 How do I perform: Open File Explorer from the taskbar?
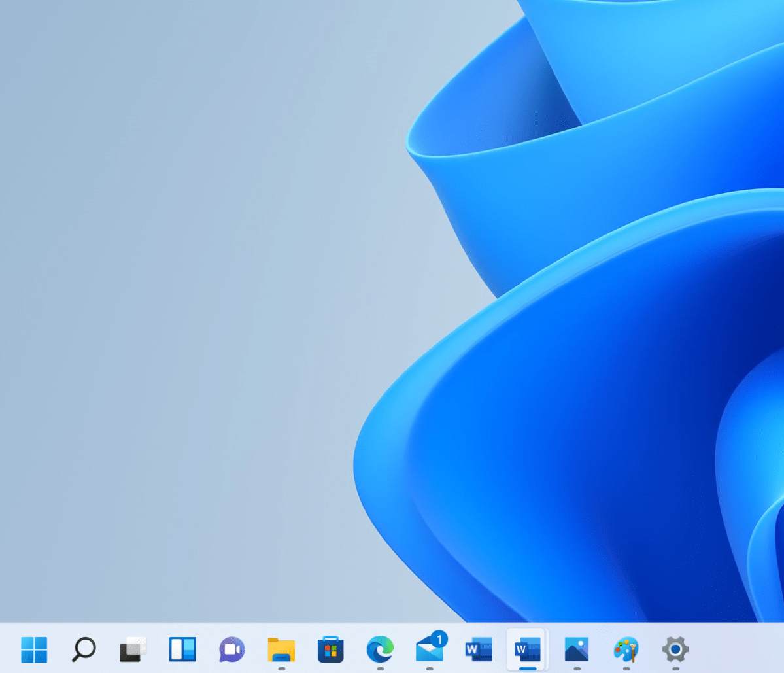click(x=282, y=650)
